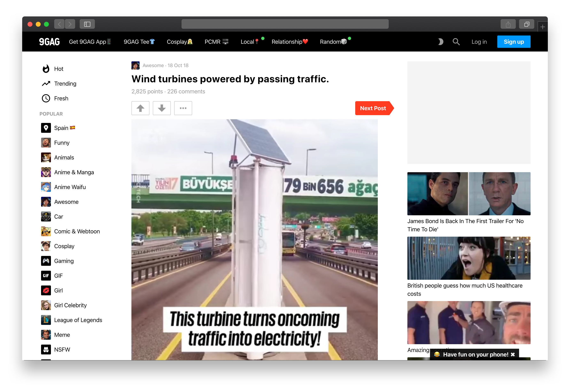Open a new browser tab

click(543, 26)
